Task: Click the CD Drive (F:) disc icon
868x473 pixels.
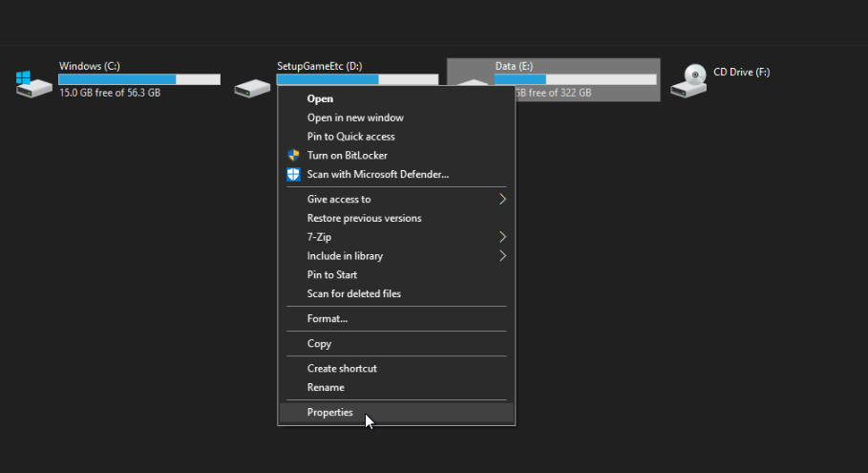Action: pyautogui.click(x=689, y=80)
